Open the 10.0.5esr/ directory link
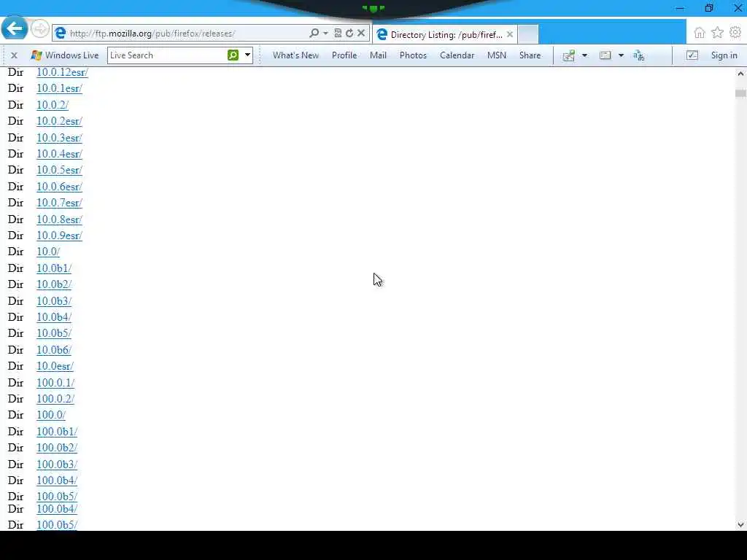 pyautogui.click(x=59, y=170)
